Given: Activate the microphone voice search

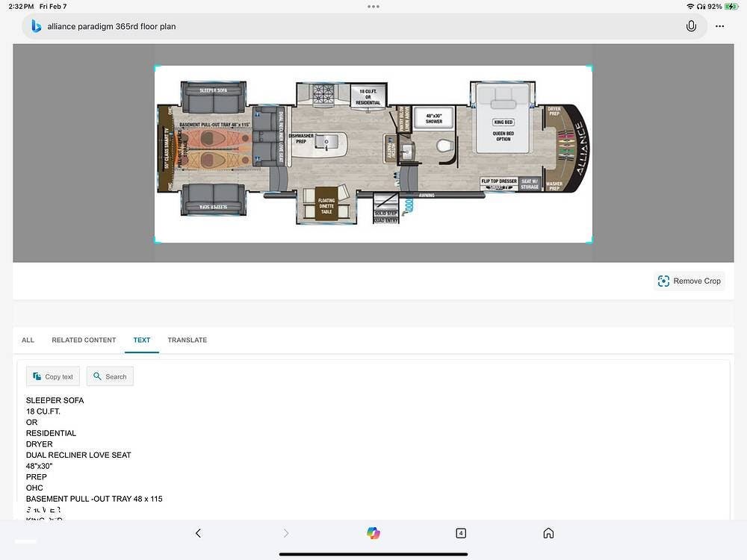Looking at the screenshot, I should pyautogui.click(x=691, y=26).
